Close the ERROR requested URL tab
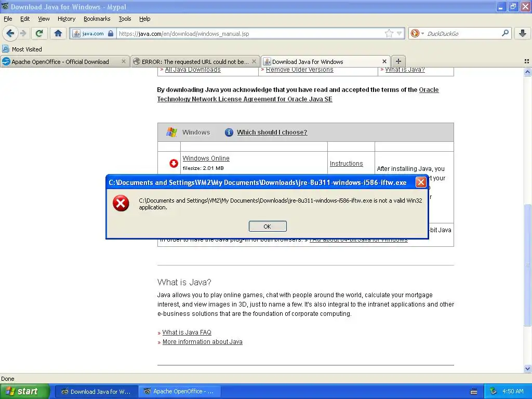Image resolution: width=532 pixels, height=399 pixels. (254, 61)
